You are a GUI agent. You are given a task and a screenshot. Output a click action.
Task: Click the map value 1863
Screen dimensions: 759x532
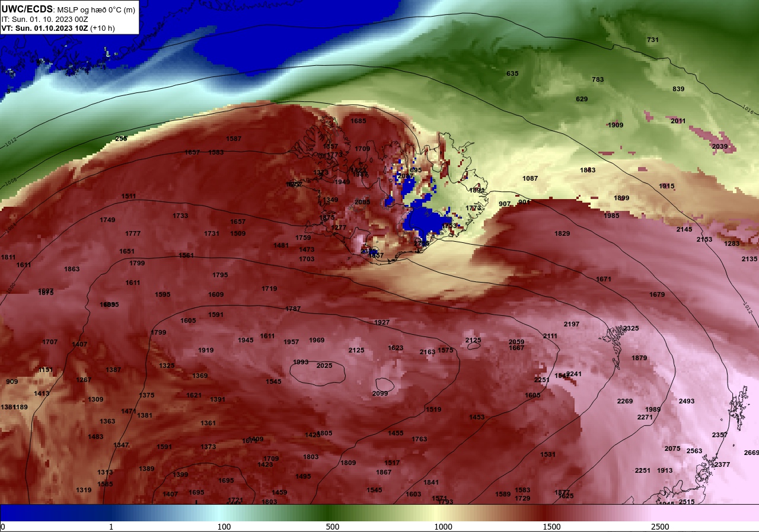[72, 269]
